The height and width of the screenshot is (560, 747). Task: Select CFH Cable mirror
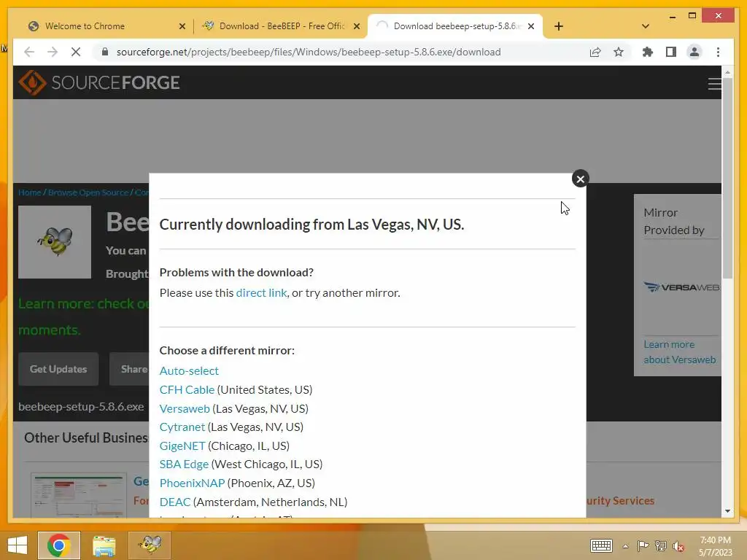(x=187, y=389)
